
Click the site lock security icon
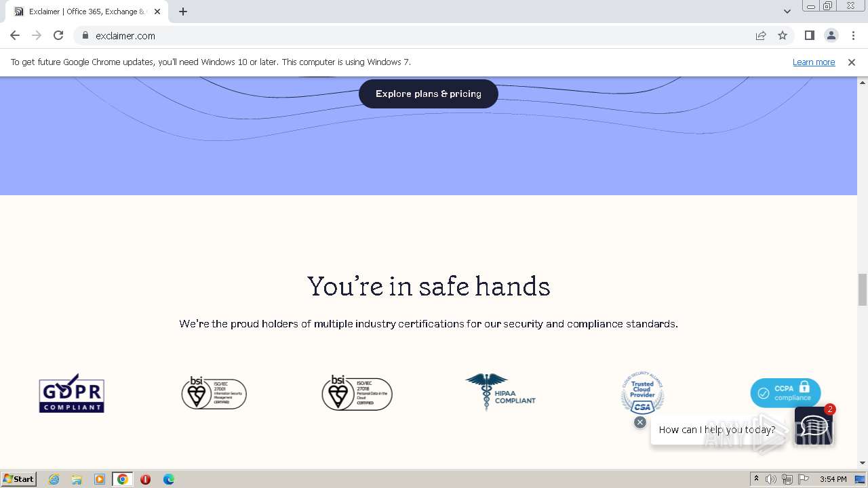pos(85,35)
